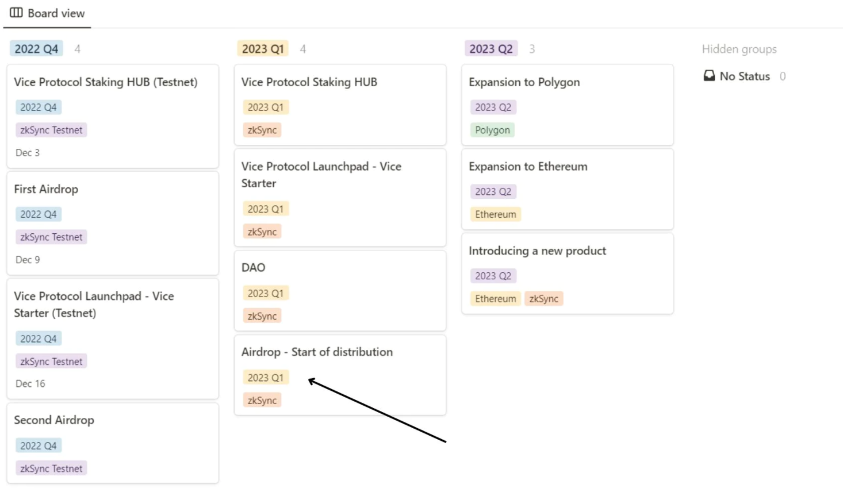Select the 2022 Q4 column header tag
The height and width of the screenshot is (504, 843).
36,49
